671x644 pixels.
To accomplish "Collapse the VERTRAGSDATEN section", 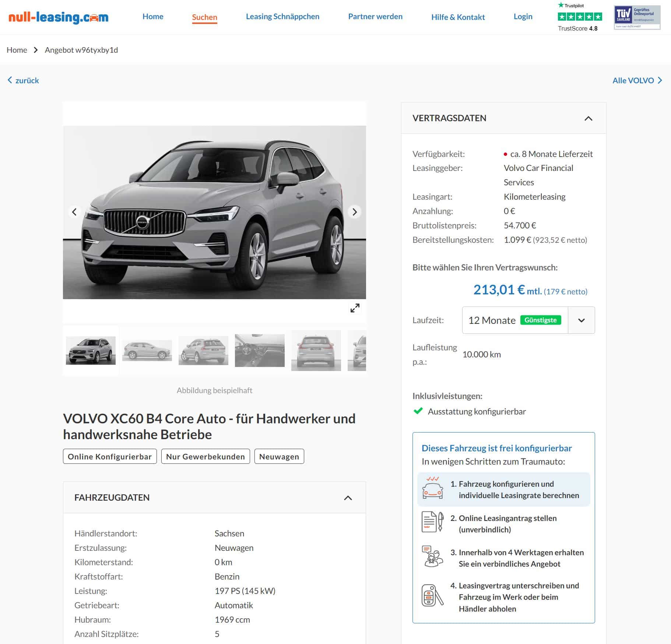I will point(588,118).
